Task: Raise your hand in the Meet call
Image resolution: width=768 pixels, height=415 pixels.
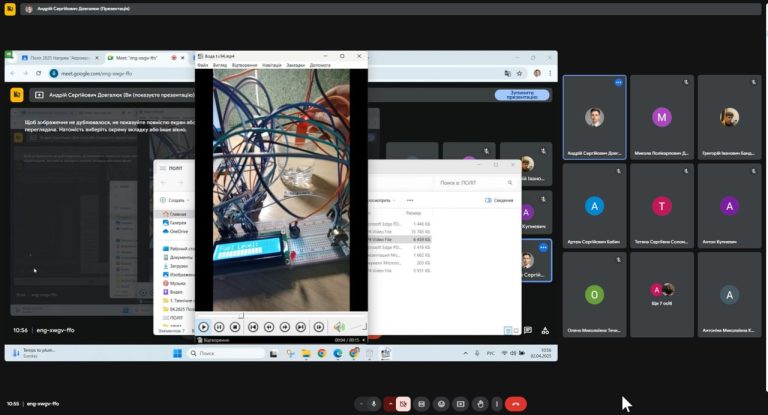Action: pos(480,404)
